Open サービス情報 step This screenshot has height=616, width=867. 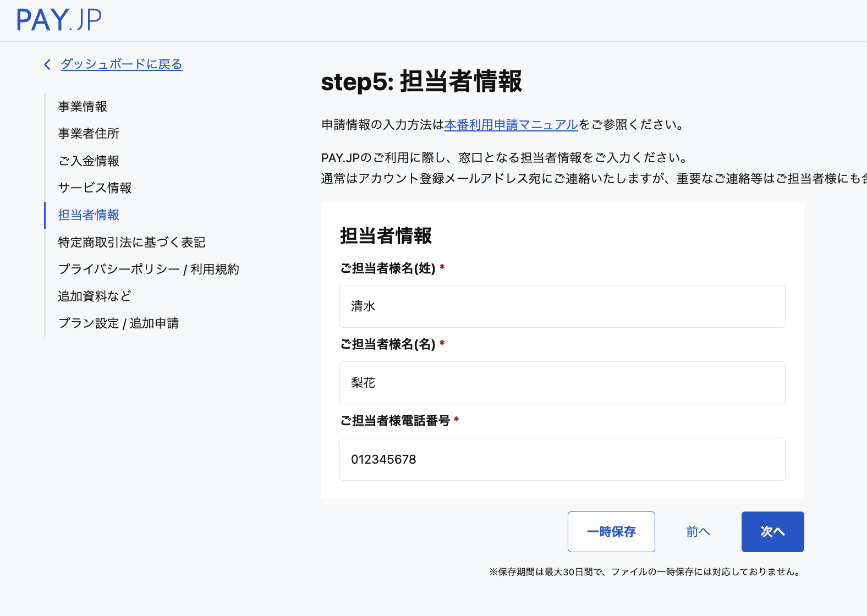tap(95, 188)
